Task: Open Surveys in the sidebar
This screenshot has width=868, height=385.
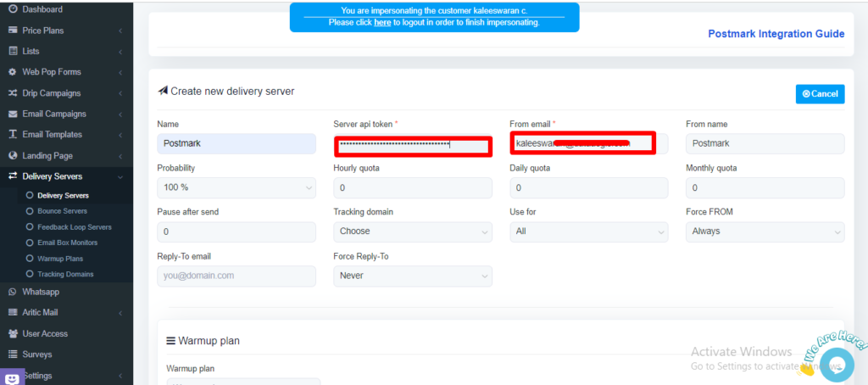Action: pos(36,354)
